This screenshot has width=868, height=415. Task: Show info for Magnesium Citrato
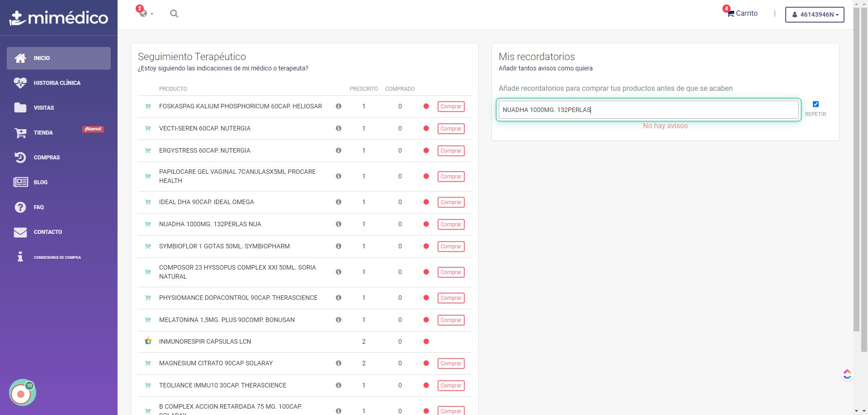[338, 363]
